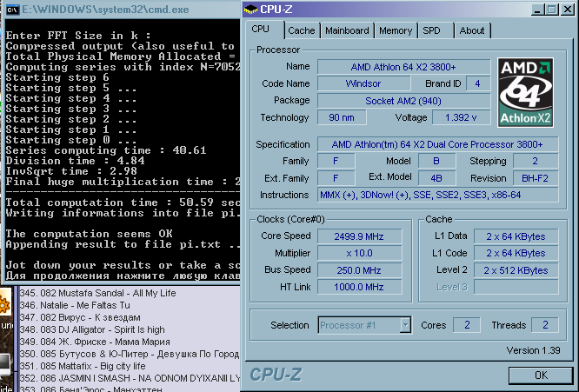Screen dimensions: 579x392
Task: Click the Voltage value '1.392 v'
Action: tap(462, 117)
